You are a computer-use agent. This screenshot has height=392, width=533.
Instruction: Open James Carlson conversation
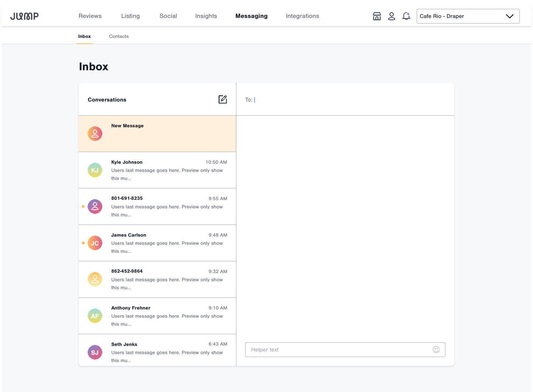(157, 243)
